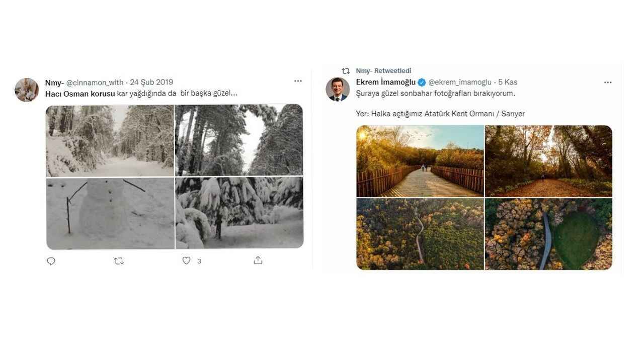This screenshot has width=644, height=362.
Task: Click the verified badge next to Ekrem İmamoğlu
Action: point(422,82)
